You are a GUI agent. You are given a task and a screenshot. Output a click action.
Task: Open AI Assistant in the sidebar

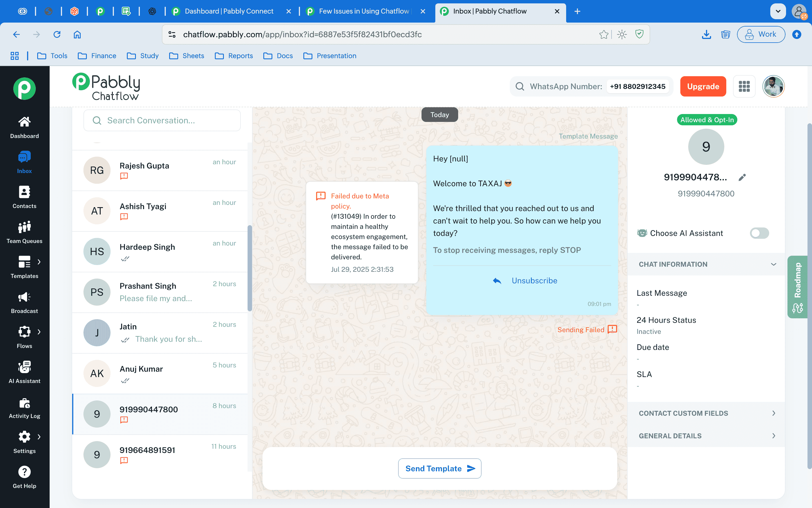coord(24,372)
